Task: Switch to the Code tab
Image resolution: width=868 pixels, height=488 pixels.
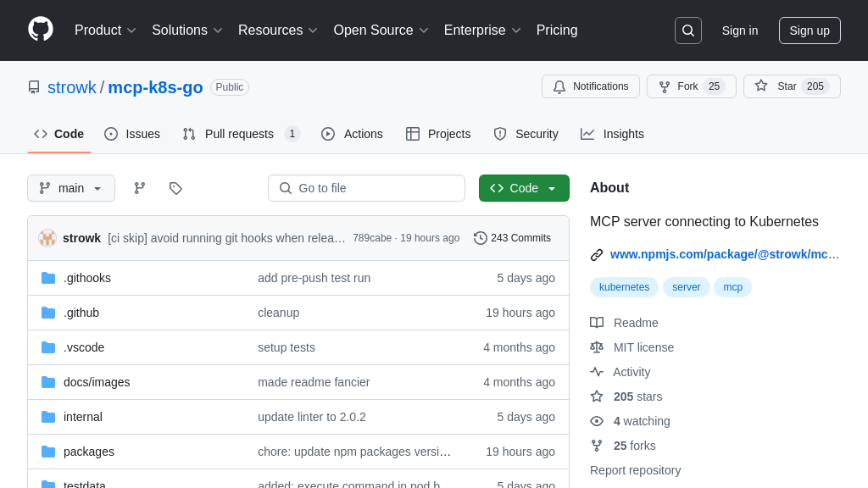Action: (58, 134)
